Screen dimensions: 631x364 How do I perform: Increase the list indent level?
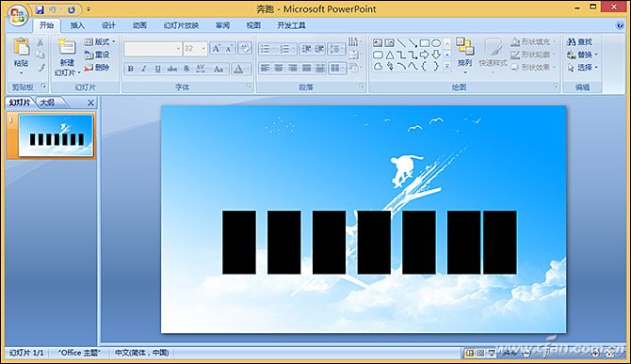coord(319,49)
